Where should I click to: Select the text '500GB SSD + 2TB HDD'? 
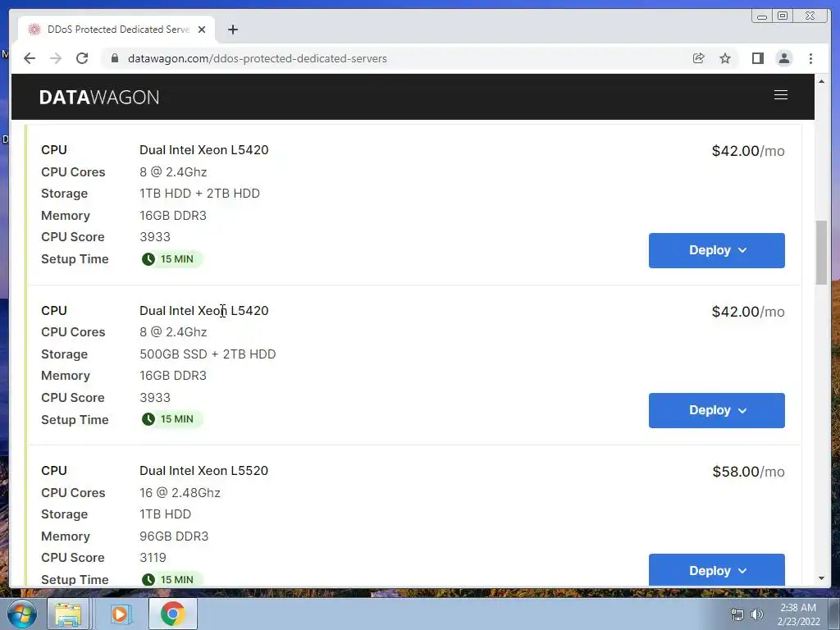tap(208, 354)
